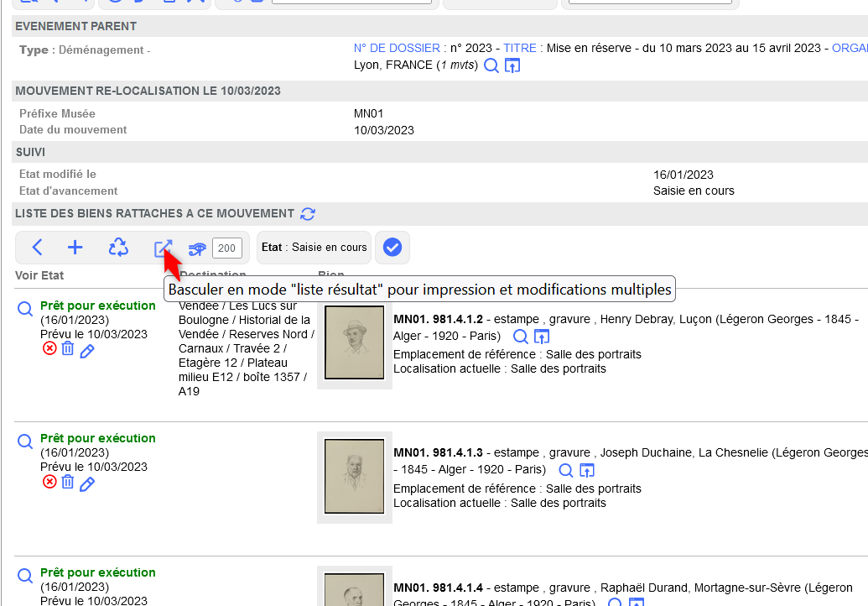Click the Vendée destination text for first item
This screenshot has height=606, width=868.
tap(247, 348)
